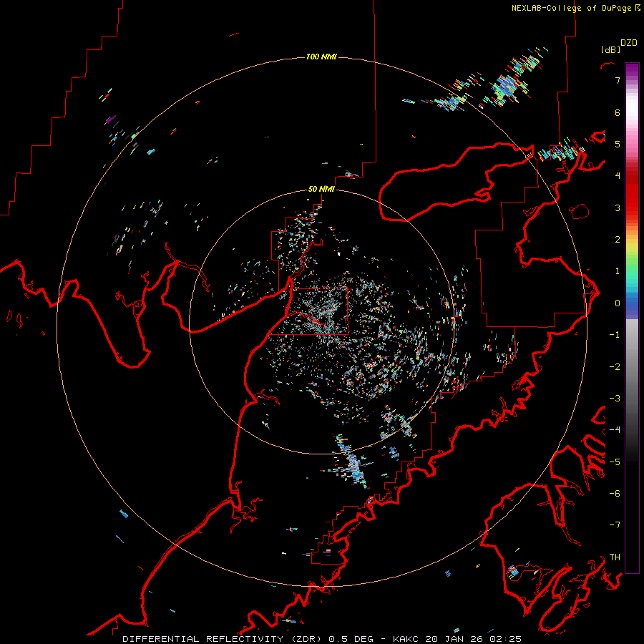Click the -5 label on the color scale
The image size is (644, 644).
click(615, 462)
